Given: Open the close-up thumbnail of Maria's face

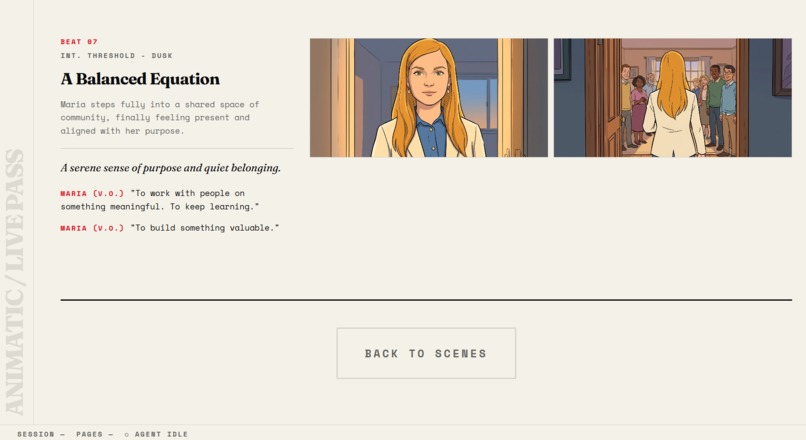Looking at the screenshot, I should pyautogui.click(x=429, y=98).
